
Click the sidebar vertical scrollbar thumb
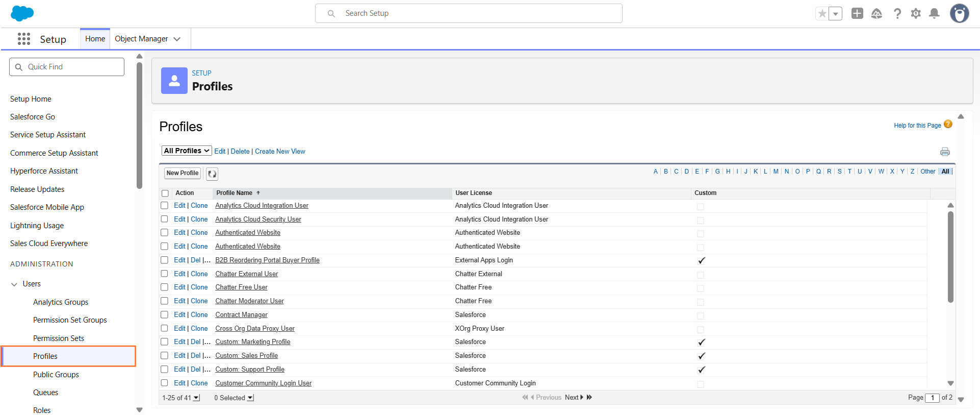click(139, 125)
